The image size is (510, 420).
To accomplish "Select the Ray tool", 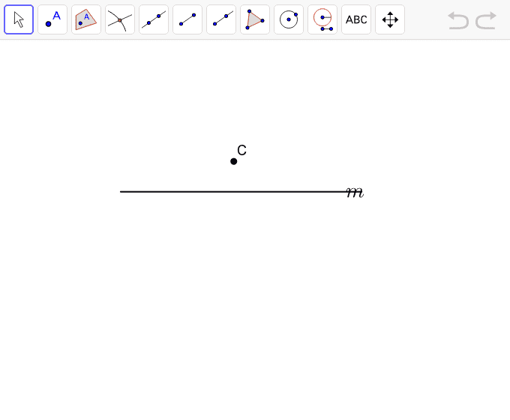I will point(221,19).
